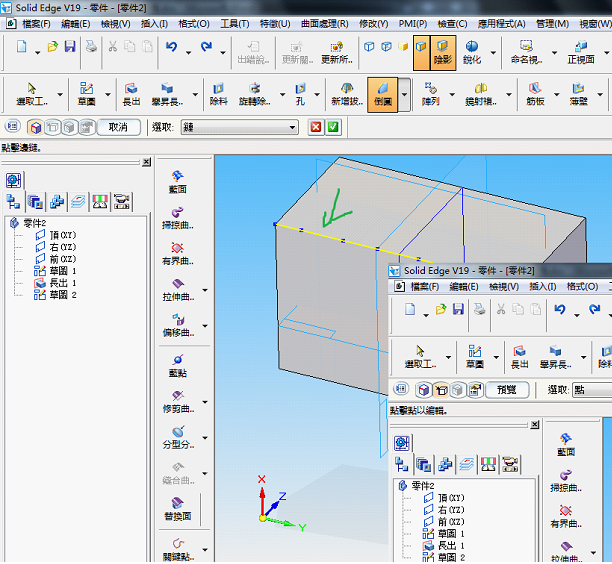The height and width of the screenshot is (564, 612).
Task: Click the 草圖 sketch tool in main window
Action: [86, 94]
